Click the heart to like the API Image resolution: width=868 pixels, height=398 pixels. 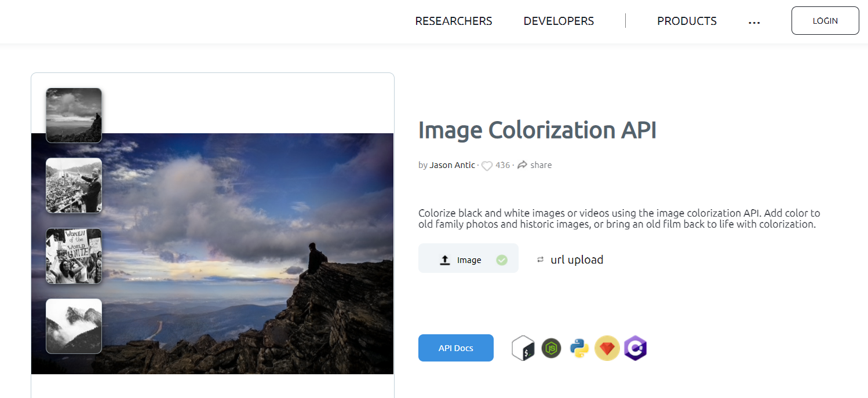click(x=487, y=165)
